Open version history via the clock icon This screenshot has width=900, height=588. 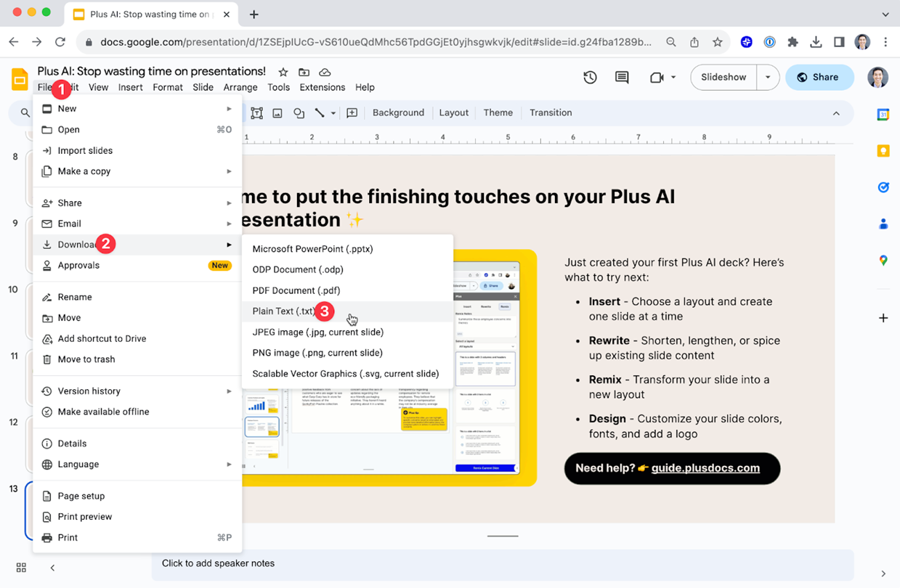[590, 76]
